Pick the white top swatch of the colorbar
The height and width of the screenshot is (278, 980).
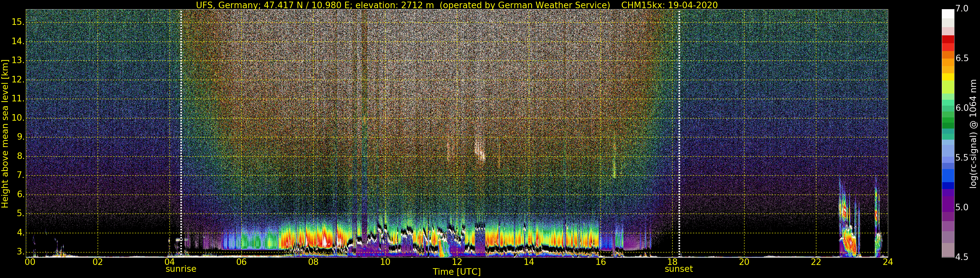[x=948, y=13]
